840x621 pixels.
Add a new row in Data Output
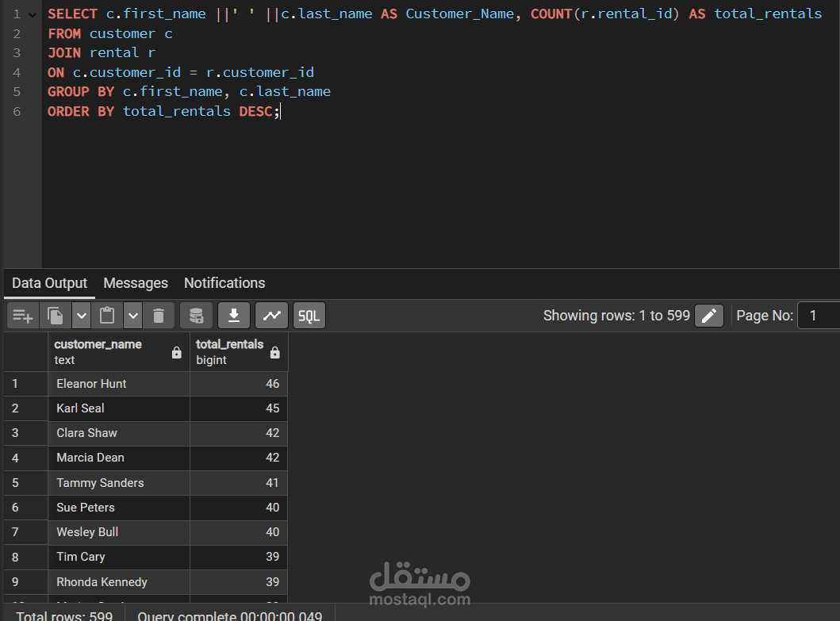(x=22, y=315)
